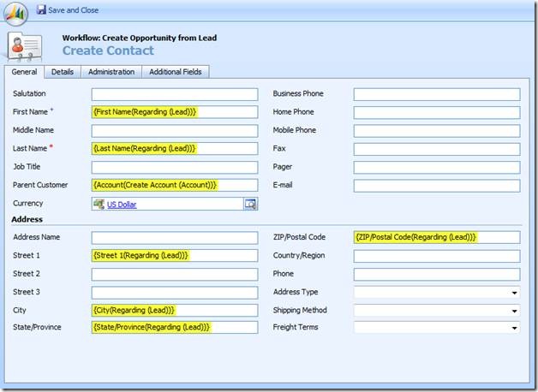Focus the E-mail text box
Viewport: 538px width, 392px height.
point(436,186)
